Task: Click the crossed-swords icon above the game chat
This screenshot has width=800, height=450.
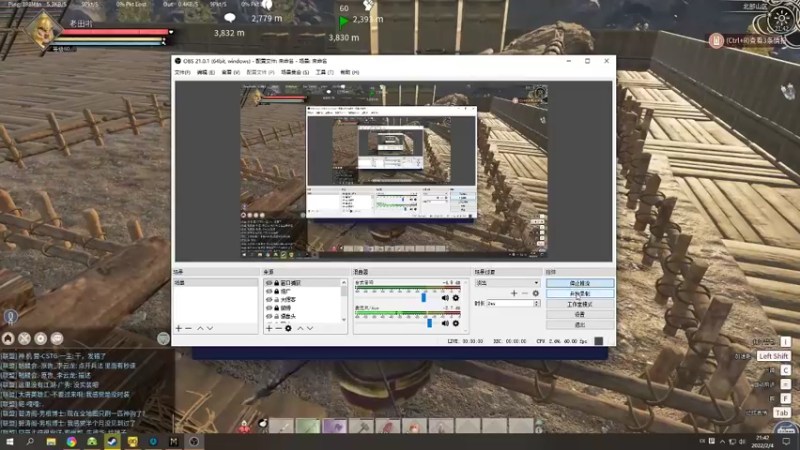Action: 24,338
